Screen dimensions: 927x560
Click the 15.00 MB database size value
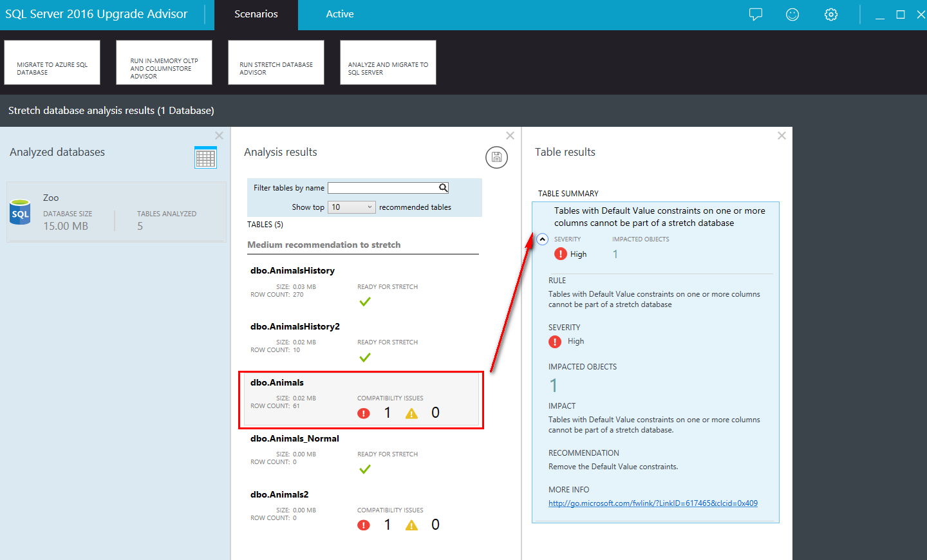point(66,226)
